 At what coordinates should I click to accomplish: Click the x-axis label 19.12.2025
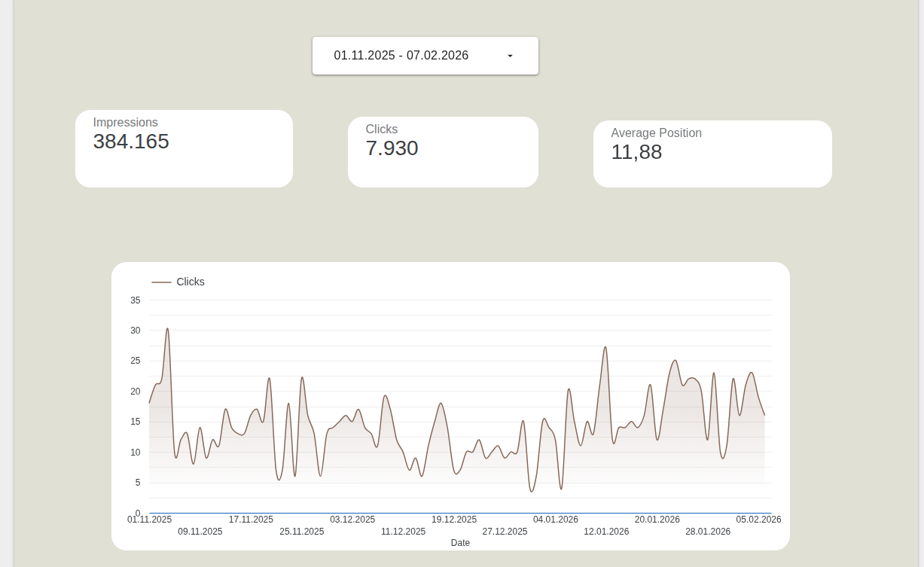[454, 520]
